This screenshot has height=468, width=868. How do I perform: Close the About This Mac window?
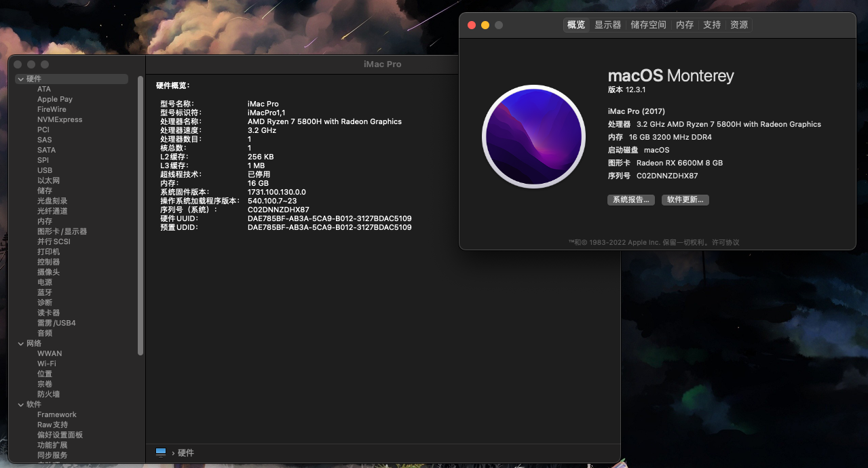(472, 25)
